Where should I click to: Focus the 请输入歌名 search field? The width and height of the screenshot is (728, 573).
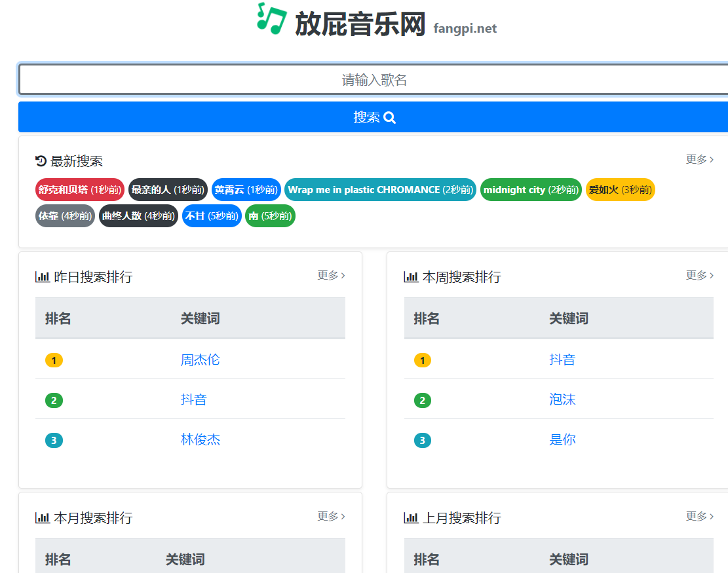click(x=374, y=80)
